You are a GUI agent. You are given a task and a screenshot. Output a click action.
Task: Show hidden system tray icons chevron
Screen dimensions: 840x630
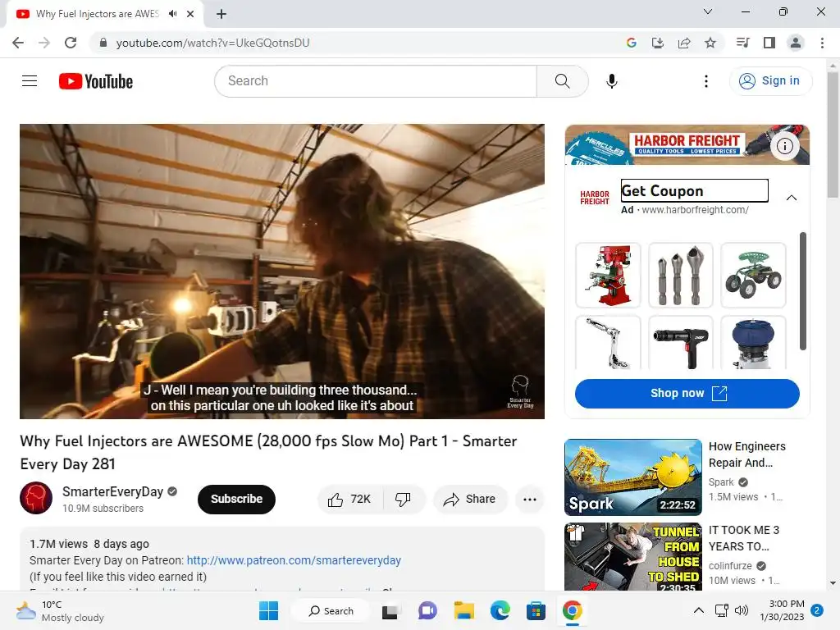tap(699, 610)
